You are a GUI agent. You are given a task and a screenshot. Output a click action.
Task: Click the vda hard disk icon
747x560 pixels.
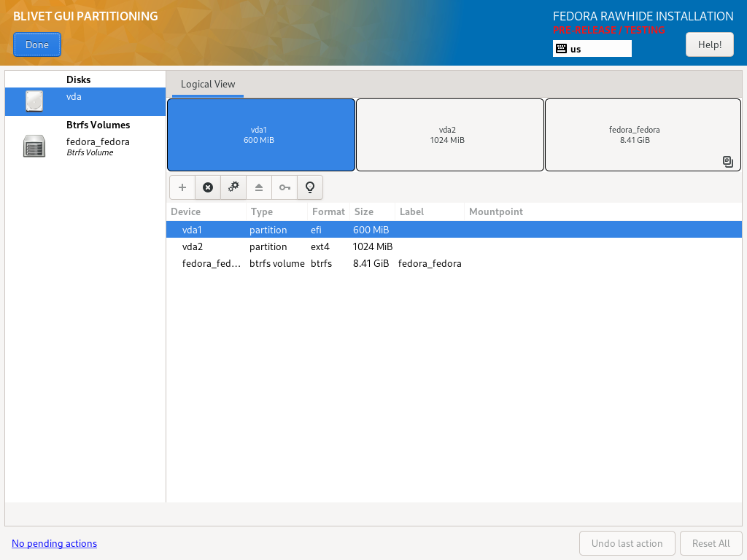tap(34, 101)
